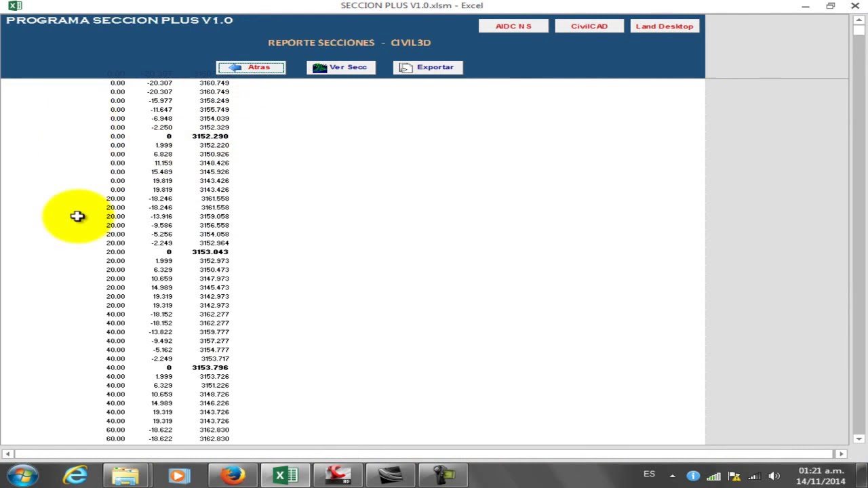Launch Internet Explorer from taskbar
The width and height of the screenshot is (868, 488).
(x=75, y=475)
